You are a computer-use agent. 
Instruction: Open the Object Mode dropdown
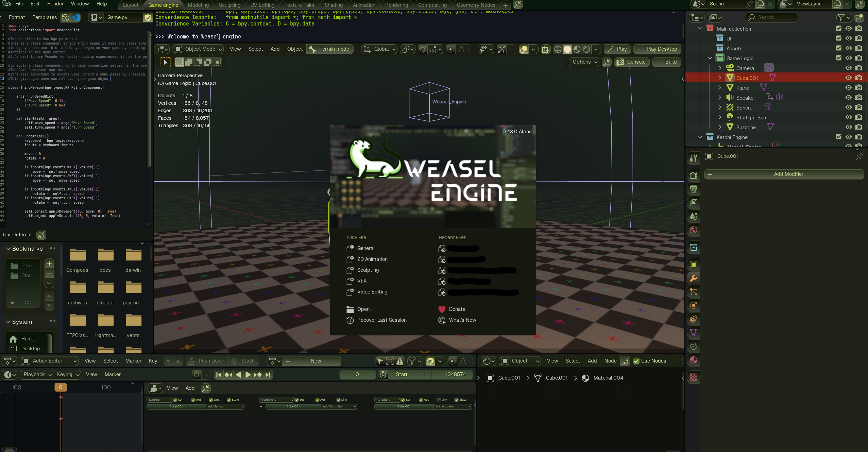[198, 49]
